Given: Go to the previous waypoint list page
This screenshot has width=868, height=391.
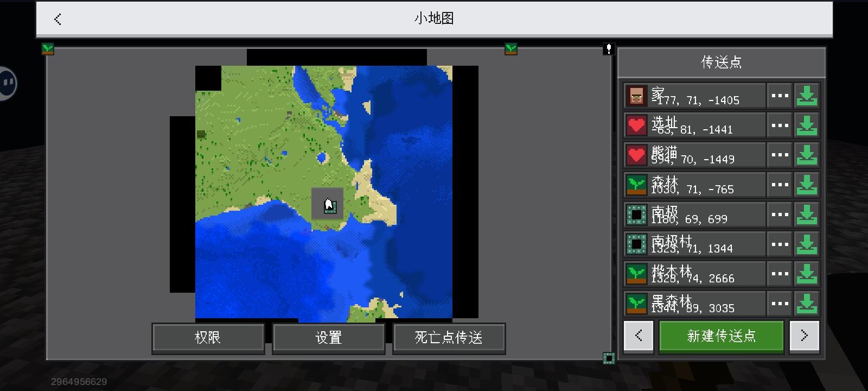Looking at the screenshot, I should point(639,336).
